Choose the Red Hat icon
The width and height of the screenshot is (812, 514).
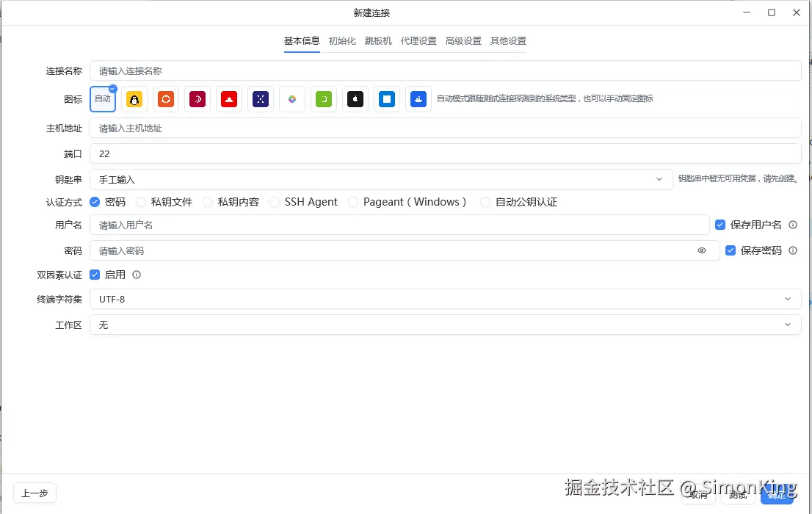(229, 99)
